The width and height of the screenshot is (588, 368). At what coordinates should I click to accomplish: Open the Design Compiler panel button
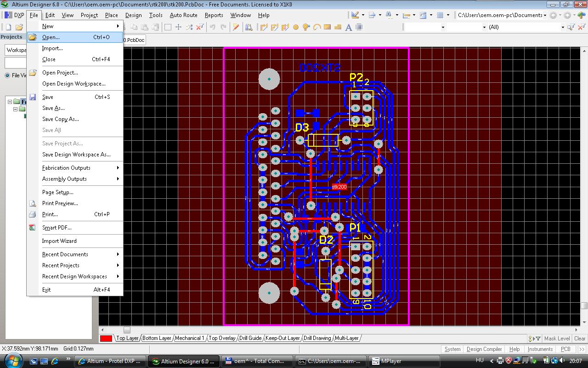point(484,349)
